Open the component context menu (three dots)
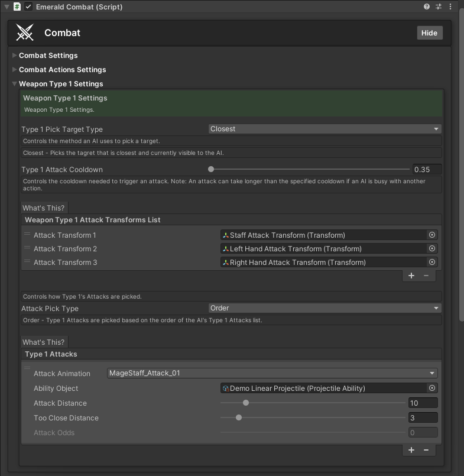This screenshot has height=476, width=464. click(451, 7)
